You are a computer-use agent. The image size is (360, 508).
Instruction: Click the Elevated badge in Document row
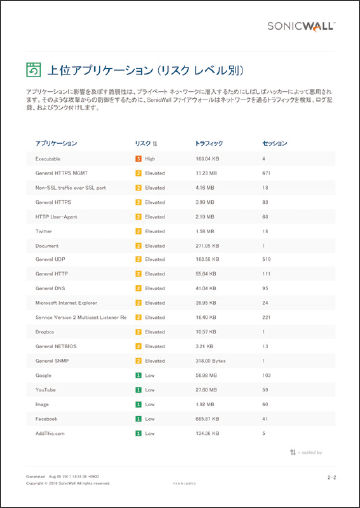138,246
